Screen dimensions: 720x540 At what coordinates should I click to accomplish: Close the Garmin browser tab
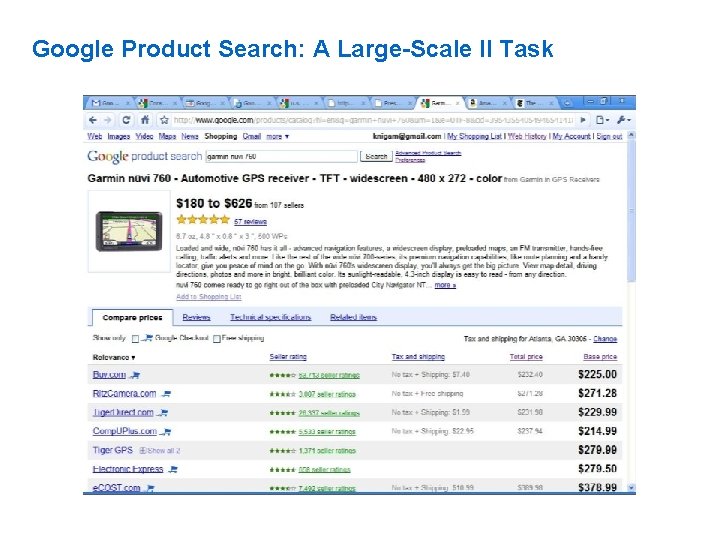click(x=457, y=103)
